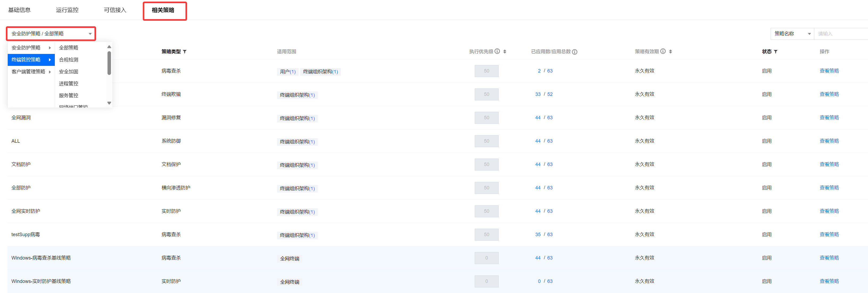The height and width of the screenshot is (293, 868).
Task: Click filter icon next to 状态 header
Action: (x=775, y=52)
